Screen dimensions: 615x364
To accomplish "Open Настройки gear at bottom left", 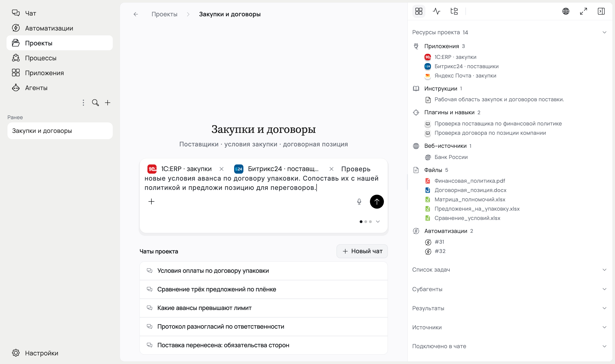I will pyautogui.click(x=16, y=353).
